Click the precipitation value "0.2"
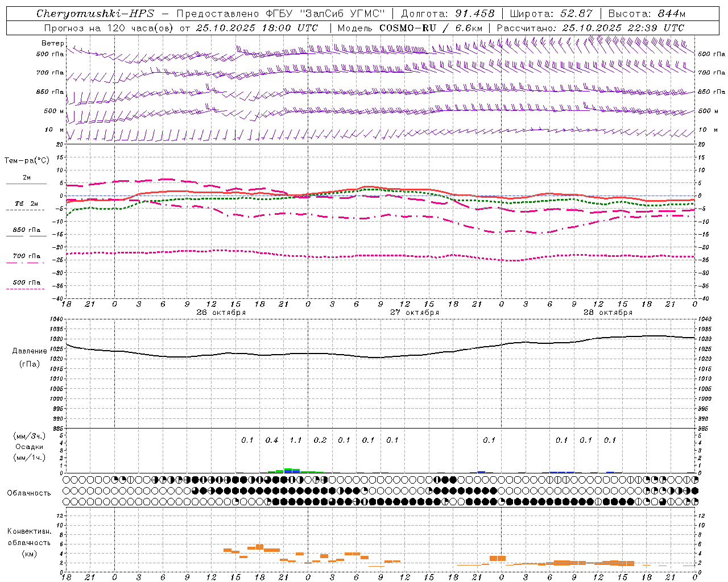Screen dimensions: 728x582 pos(320,440)
